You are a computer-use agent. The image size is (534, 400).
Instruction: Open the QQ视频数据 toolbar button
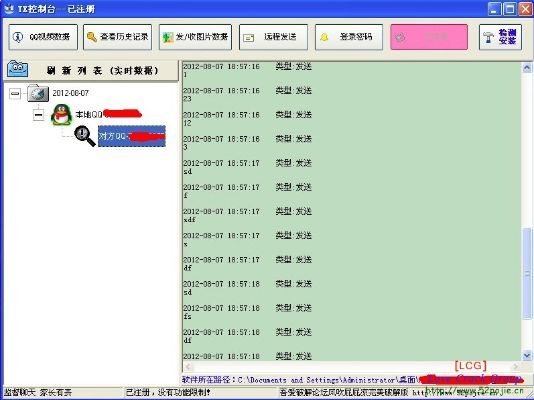(x=43, y=37)
